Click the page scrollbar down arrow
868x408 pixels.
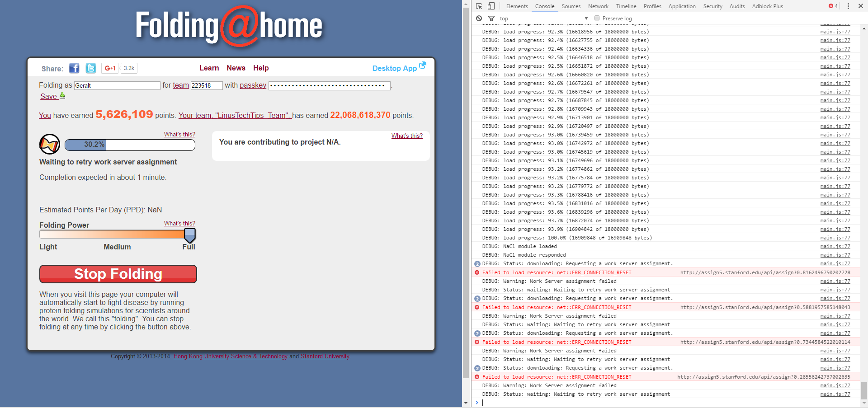[x=466, y=403]
